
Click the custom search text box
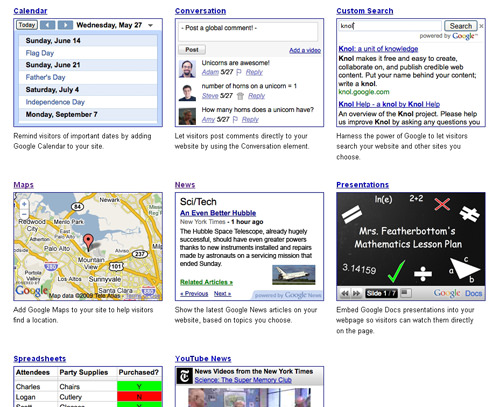[x=390, y=26]
